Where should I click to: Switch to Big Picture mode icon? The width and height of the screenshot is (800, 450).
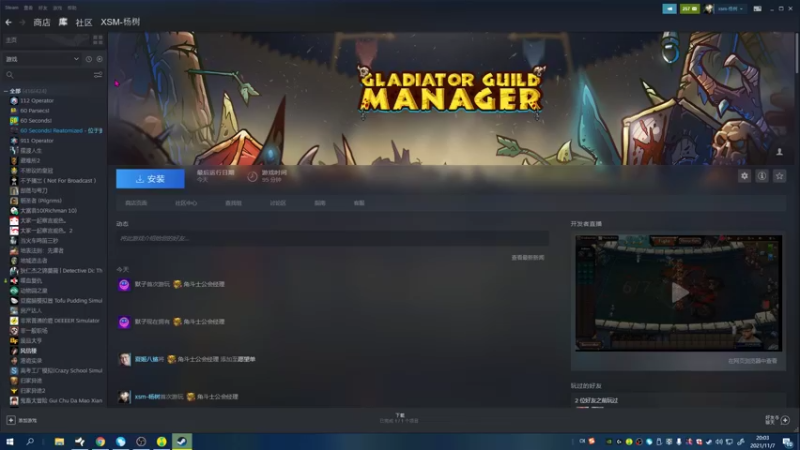click(758, 9)
